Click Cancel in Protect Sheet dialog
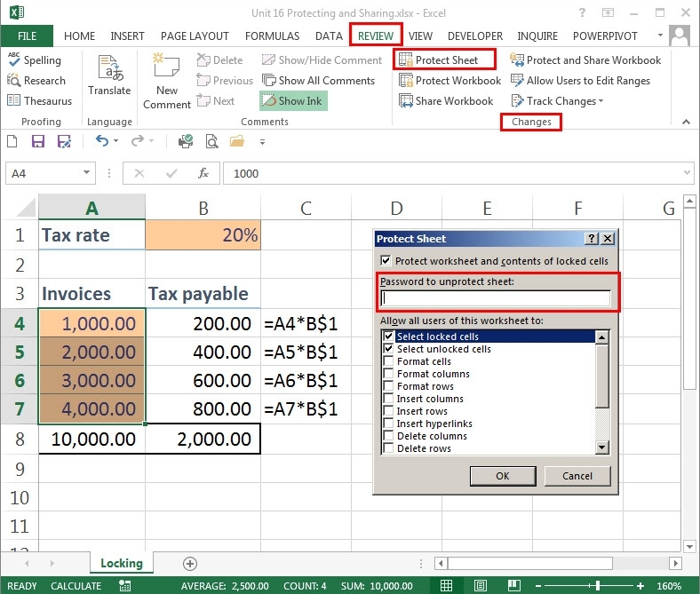 tap(577, 476)
